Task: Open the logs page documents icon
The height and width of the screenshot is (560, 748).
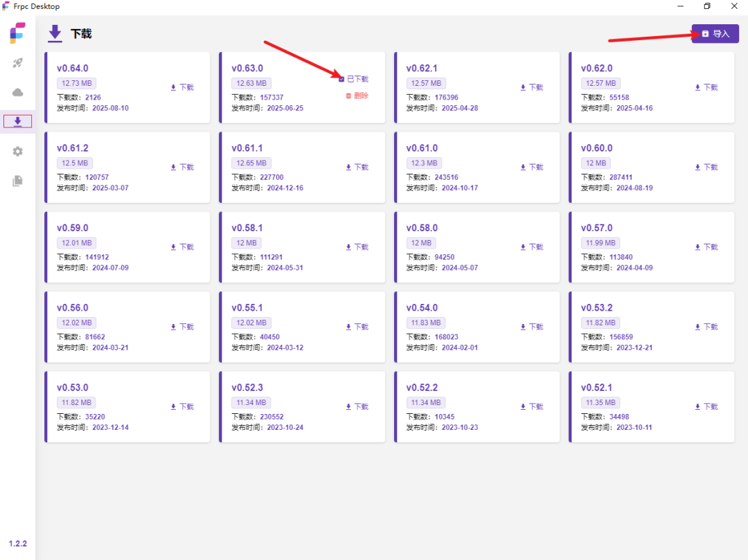Action: (17, 181)
